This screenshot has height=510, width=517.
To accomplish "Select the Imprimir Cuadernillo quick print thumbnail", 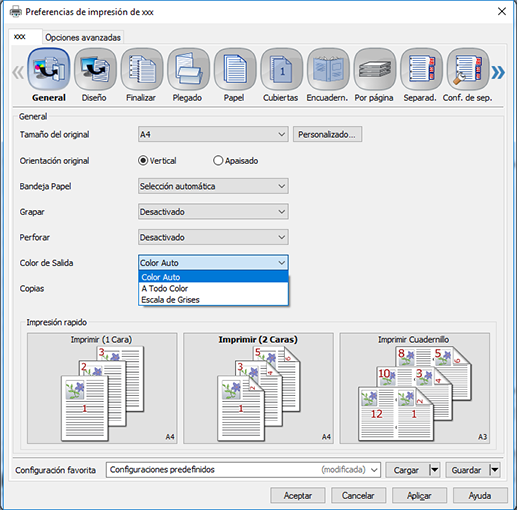I will click(414, 388).
